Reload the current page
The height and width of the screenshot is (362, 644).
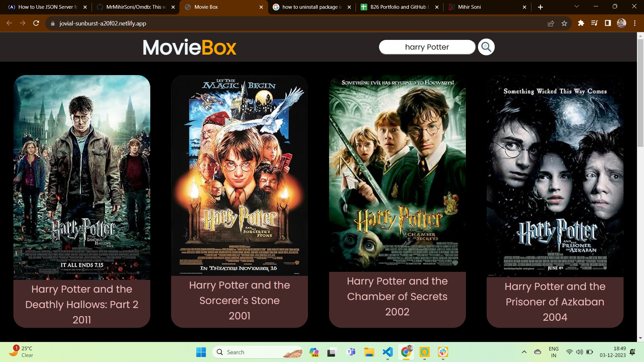click(36, 23)
